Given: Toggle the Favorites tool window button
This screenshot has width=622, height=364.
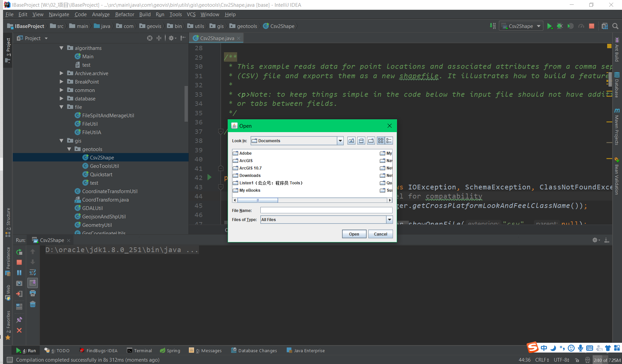Looking at the screenshot, I should 8,326.
